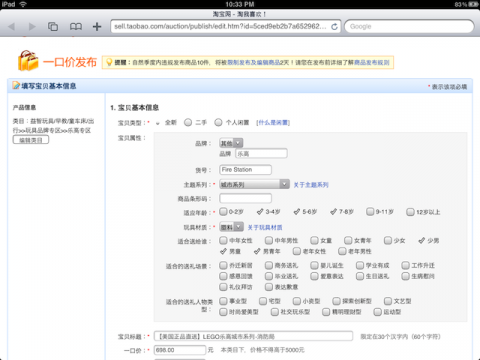Check the 婴儿诞生 occasion checkbox

tap(314, 265)
